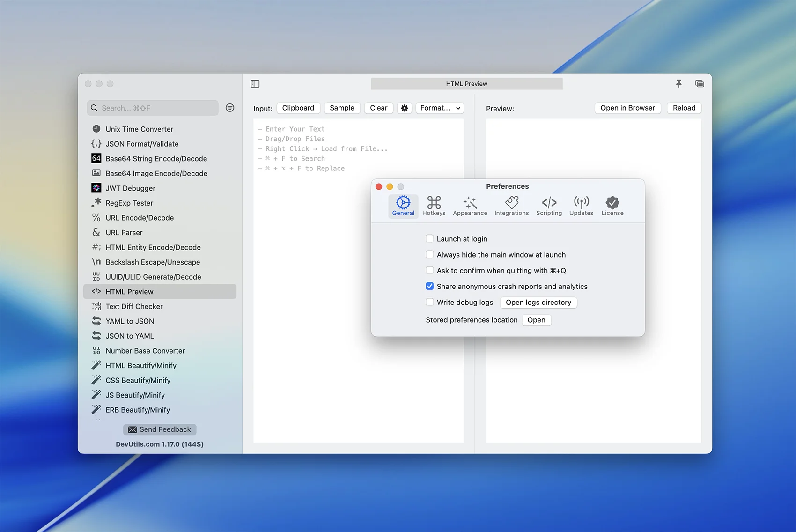Screen dimensions: 796x532
Task: Pin the window with pushpin icon
Action: pyautogui.click(x=678, y=83)
